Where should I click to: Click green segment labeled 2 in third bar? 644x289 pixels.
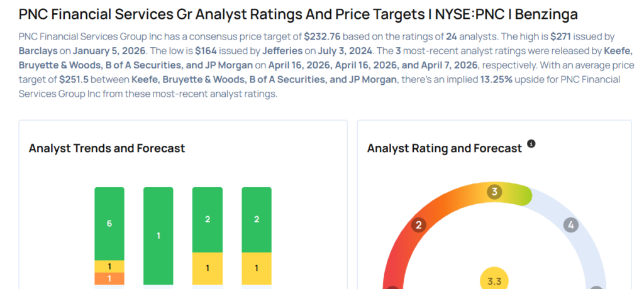(x=208, y=220)
